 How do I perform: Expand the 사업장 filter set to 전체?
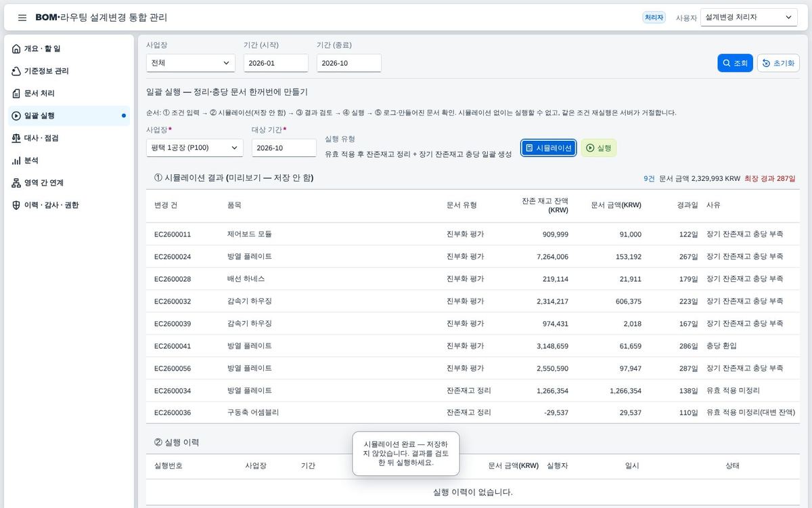pos(191,63)
